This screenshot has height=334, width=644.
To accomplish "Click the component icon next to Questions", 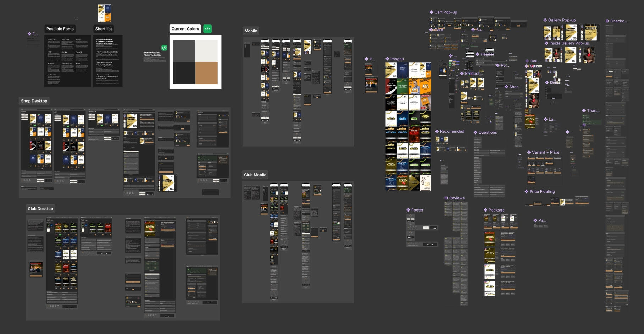I will (x=476, y=132).
